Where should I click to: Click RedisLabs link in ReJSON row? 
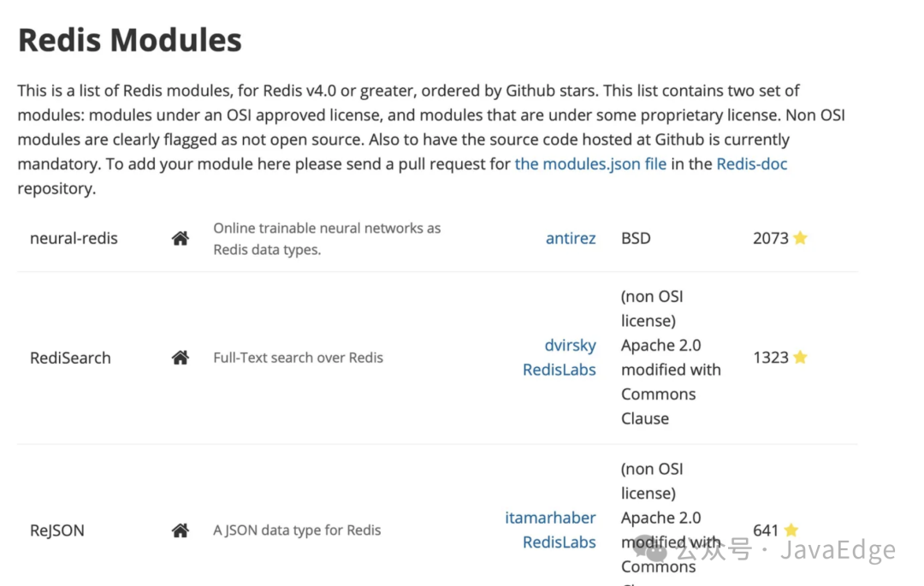point(560,542)
